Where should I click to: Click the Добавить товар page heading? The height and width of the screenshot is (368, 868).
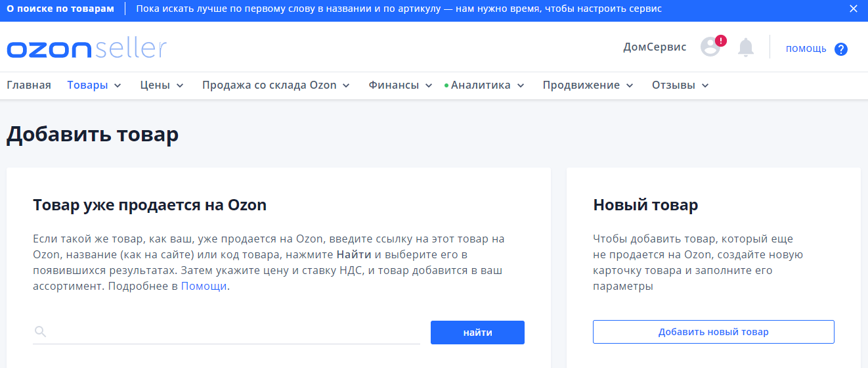[x=93, y=135]
